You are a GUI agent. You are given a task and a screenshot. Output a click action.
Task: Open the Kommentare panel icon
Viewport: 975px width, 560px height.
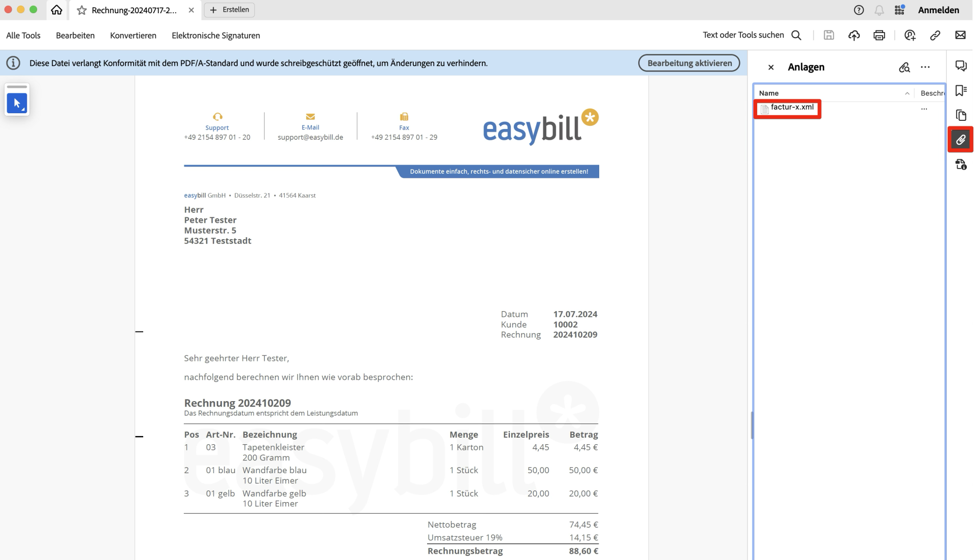coord(960,65)
